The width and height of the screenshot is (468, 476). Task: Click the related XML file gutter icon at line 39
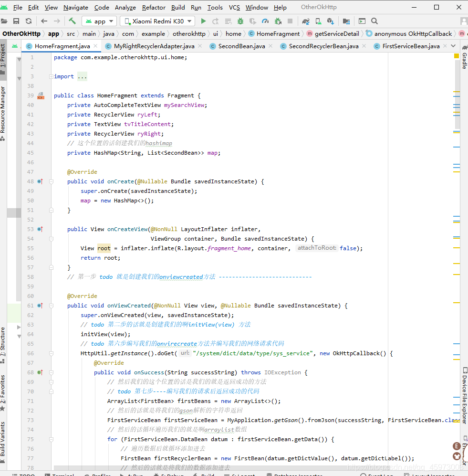tap(41, 96)
